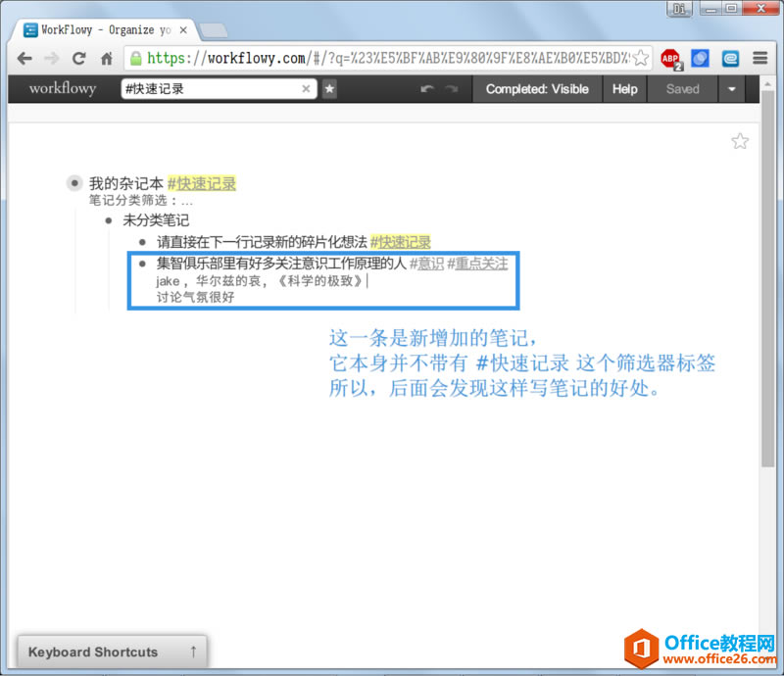784x676 pixels.
Task: Click the #快速记录 tag after 碎片化想法
Action: [x=401, y=242]
